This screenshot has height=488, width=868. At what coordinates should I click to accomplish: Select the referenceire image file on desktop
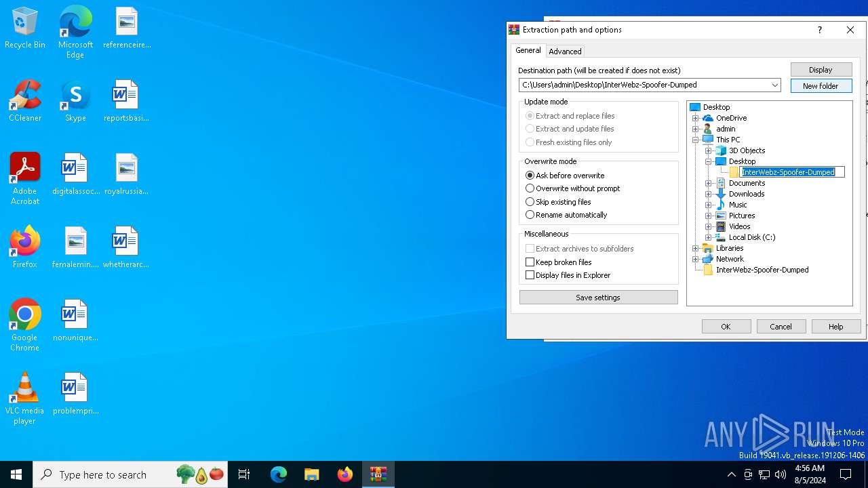click(x=127, y=28)
